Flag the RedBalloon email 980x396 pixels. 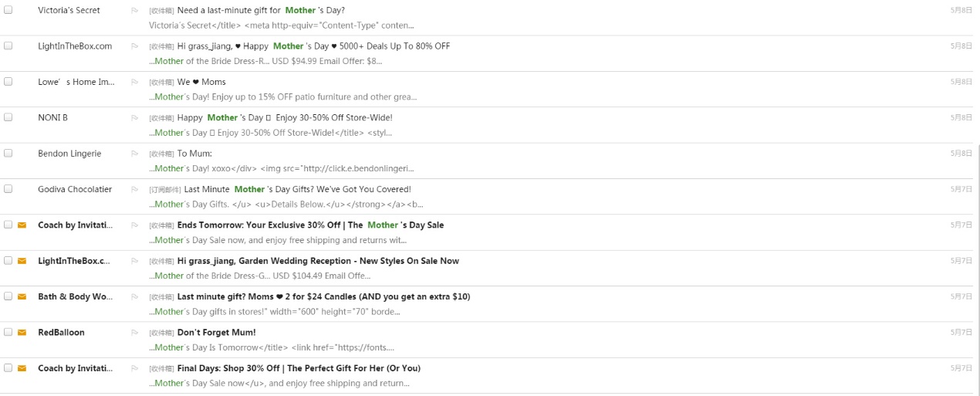pyautogui.click(x=135, y=333)
